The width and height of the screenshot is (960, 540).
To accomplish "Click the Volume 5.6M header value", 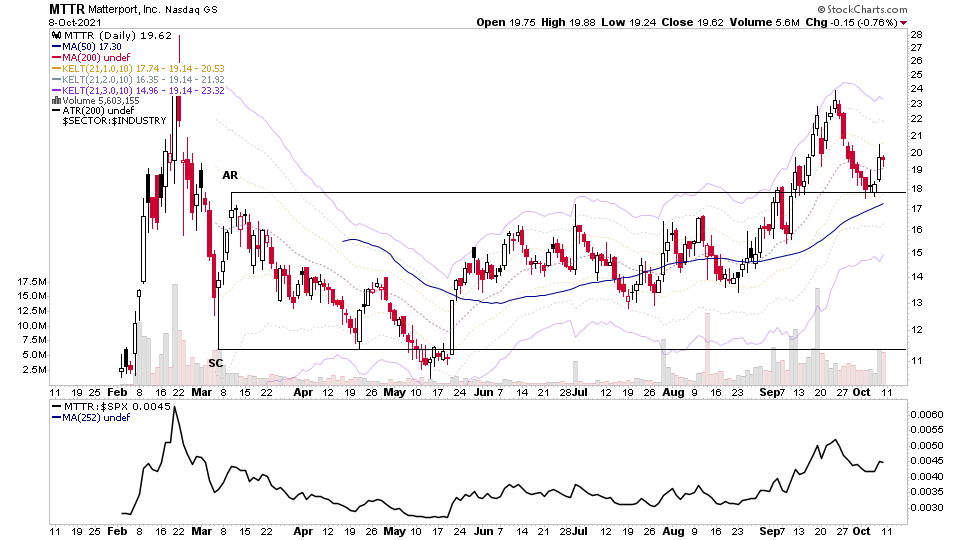I will tap(764, 23).
